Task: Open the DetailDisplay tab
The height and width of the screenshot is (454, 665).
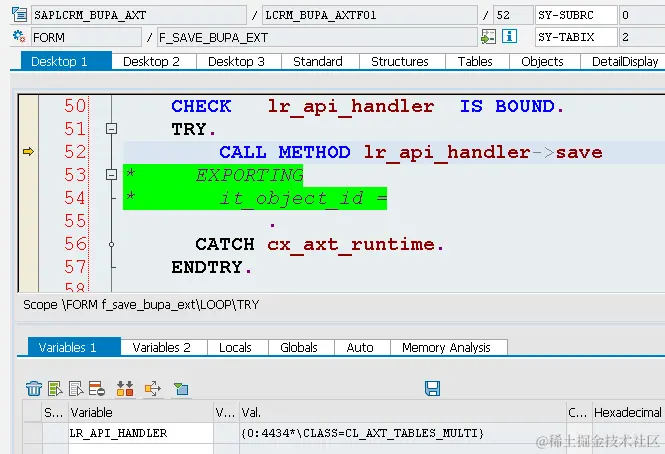Action: click(x=624, y=62)
